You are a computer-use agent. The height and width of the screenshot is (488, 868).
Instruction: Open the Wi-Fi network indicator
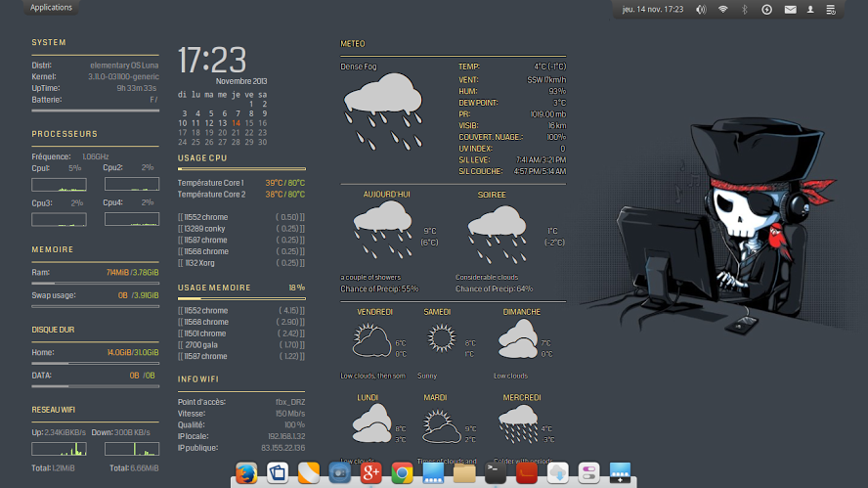click(723, 10)
